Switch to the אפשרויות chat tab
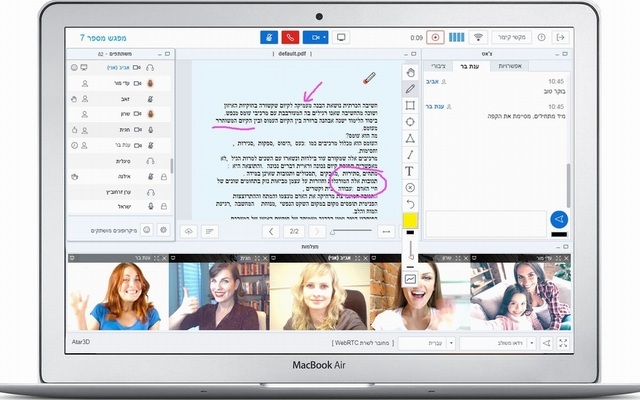Viewport: 640px width, 400px height. pyautogui.click(x=509, y=66)
